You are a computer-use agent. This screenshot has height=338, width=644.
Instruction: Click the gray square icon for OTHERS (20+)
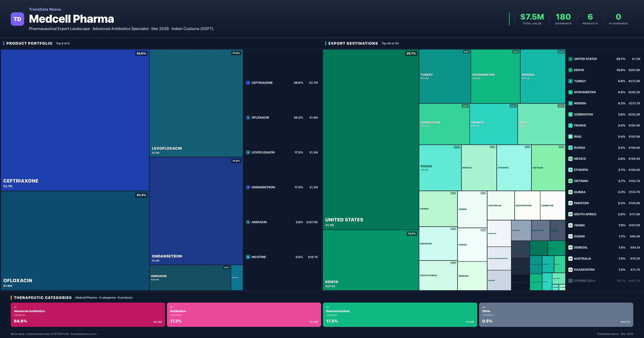570,280
